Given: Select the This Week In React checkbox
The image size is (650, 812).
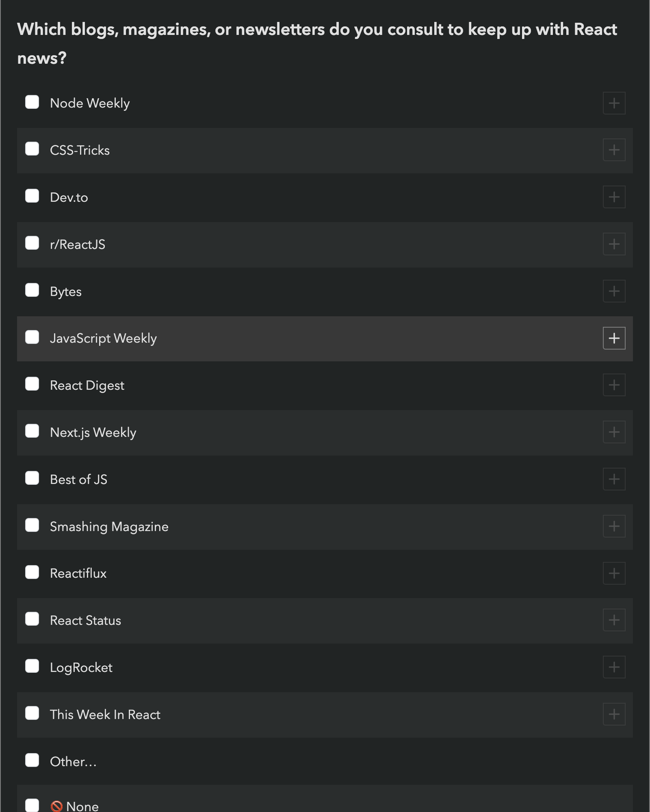Looking at the screenshot, I should click(x=32, y=713).
